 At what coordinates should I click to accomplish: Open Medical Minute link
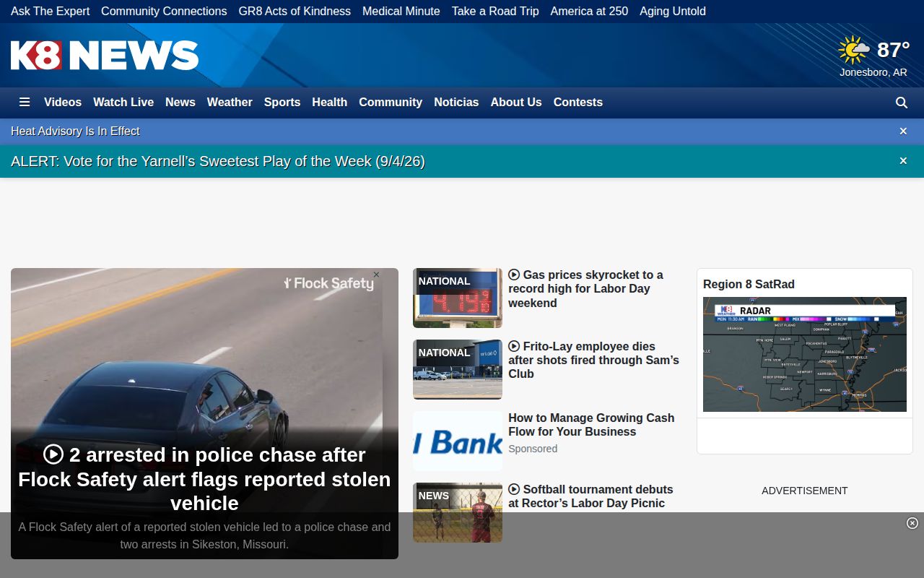coord(401,11)
